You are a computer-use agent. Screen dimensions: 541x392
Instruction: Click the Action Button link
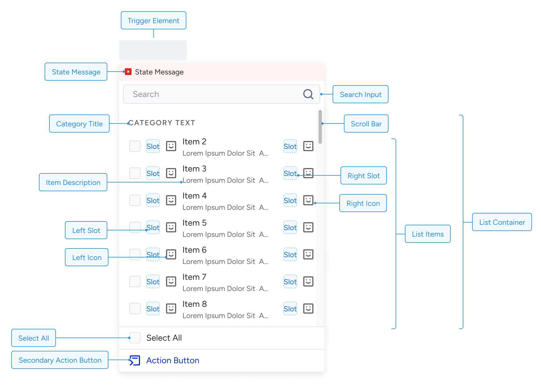(173, 360)
